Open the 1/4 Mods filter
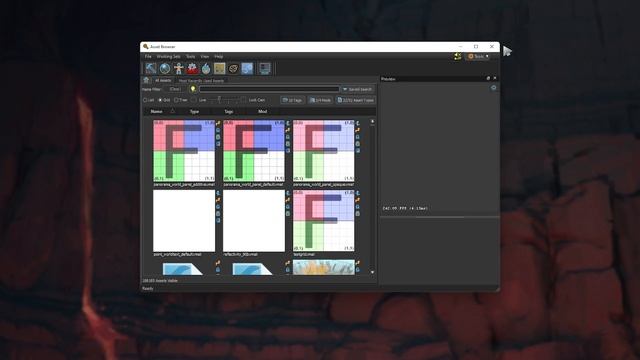The height and width of the screenshot is (360, 640). (x=320, y=100)
